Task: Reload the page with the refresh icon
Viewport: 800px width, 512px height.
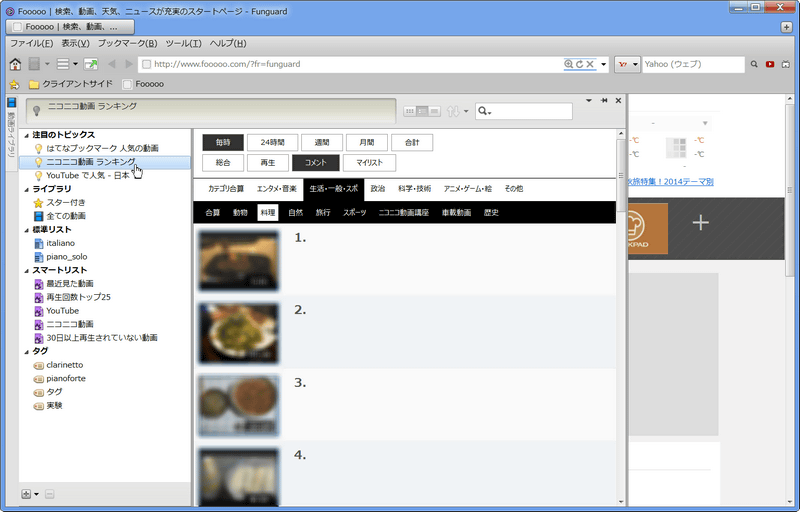Action: (580, 64)
